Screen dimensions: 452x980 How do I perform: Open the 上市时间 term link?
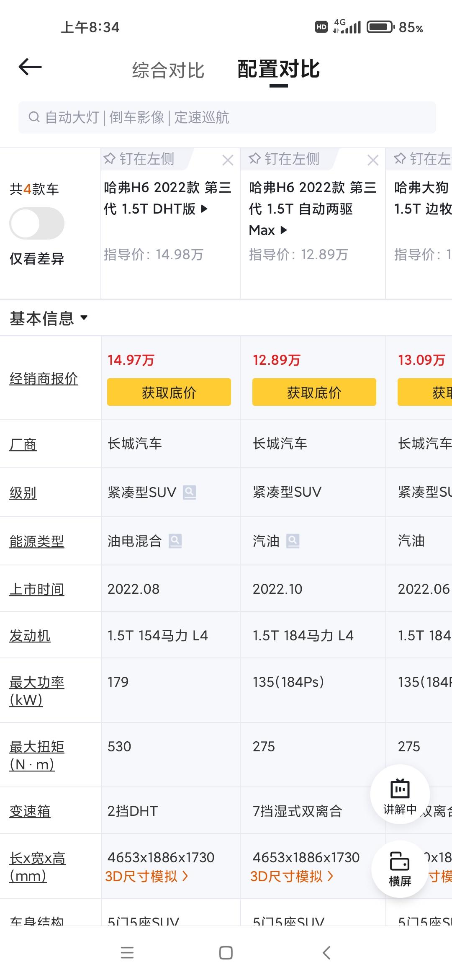point(37,589)
